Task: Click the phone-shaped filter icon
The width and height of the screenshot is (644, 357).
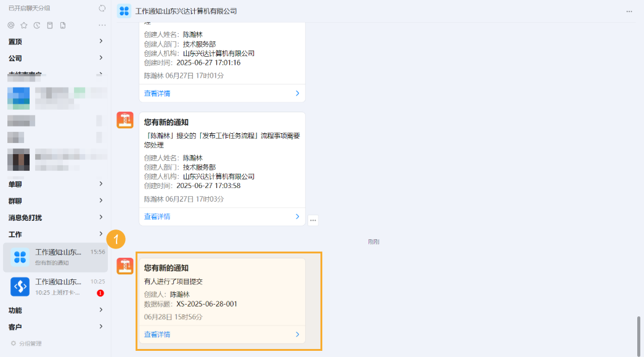Action: coord(50,25)
